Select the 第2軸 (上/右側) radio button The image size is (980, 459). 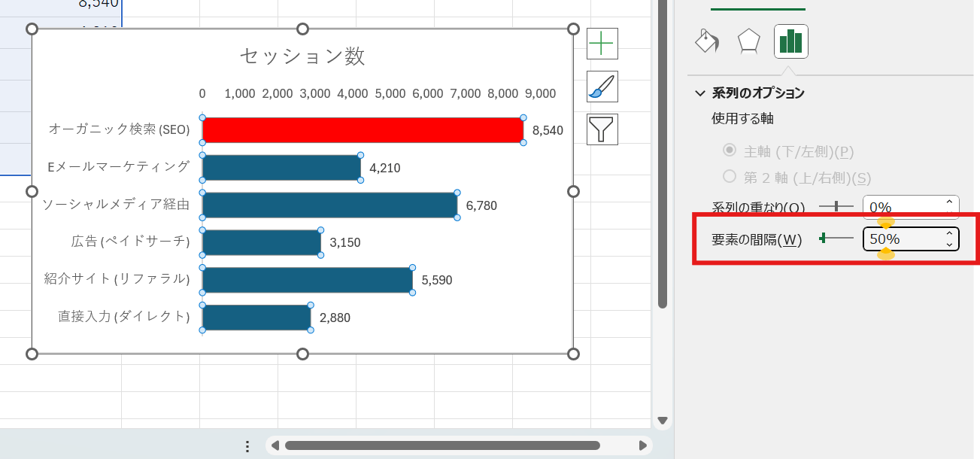(728, 176)
